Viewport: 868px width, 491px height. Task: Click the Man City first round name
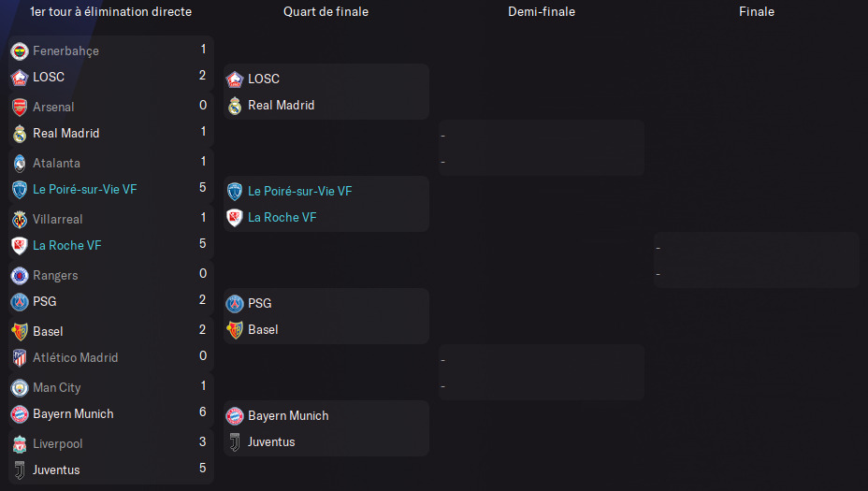[x=57, y=387]
